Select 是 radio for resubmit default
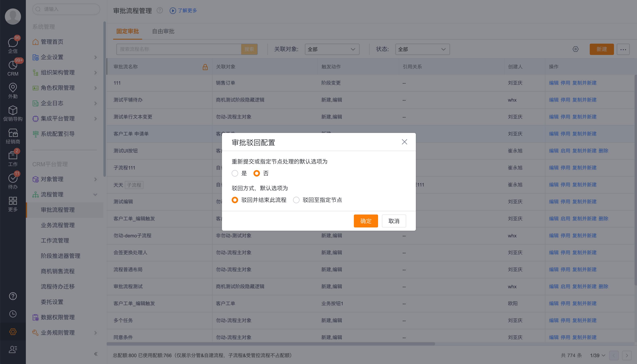The image size is (637, 364). pos(235,173)
